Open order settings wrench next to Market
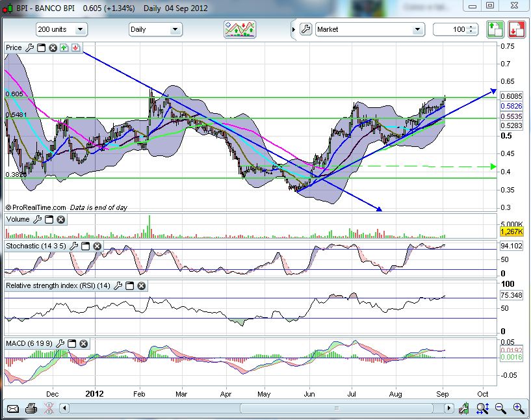531x420 pixels. pyautogui.click(x=305, y=29)
